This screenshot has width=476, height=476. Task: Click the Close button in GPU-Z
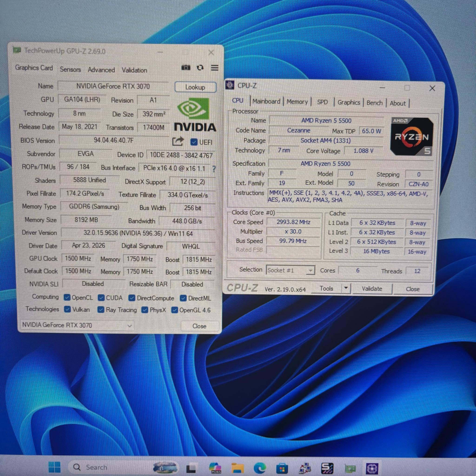199,326
